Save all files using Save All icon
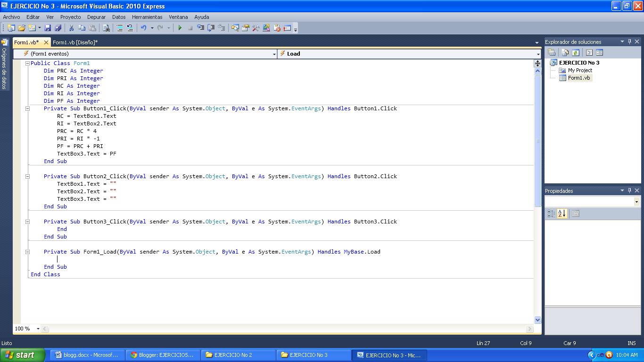Viewport: 644px width, 362px height. pos(57,28)
